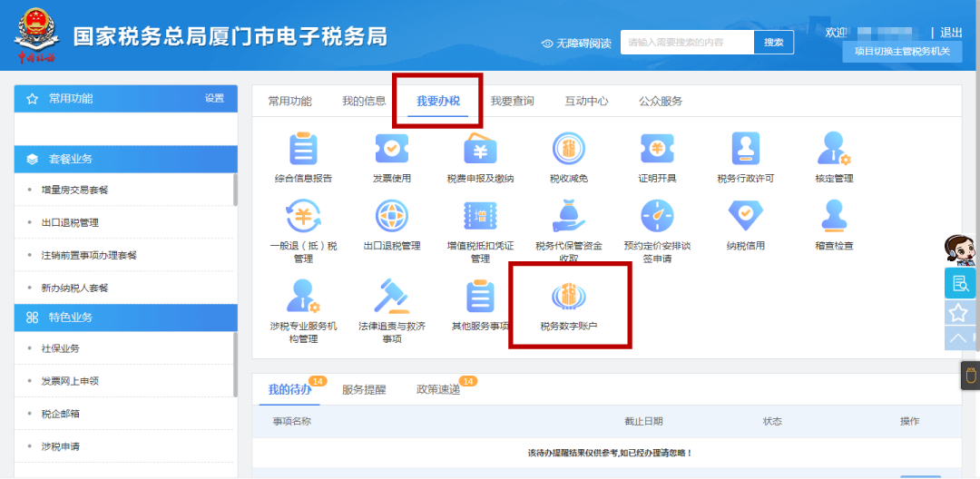The image size is (980, 479).
Task: Click the 截止日期 column header
Action: [643, 421]
